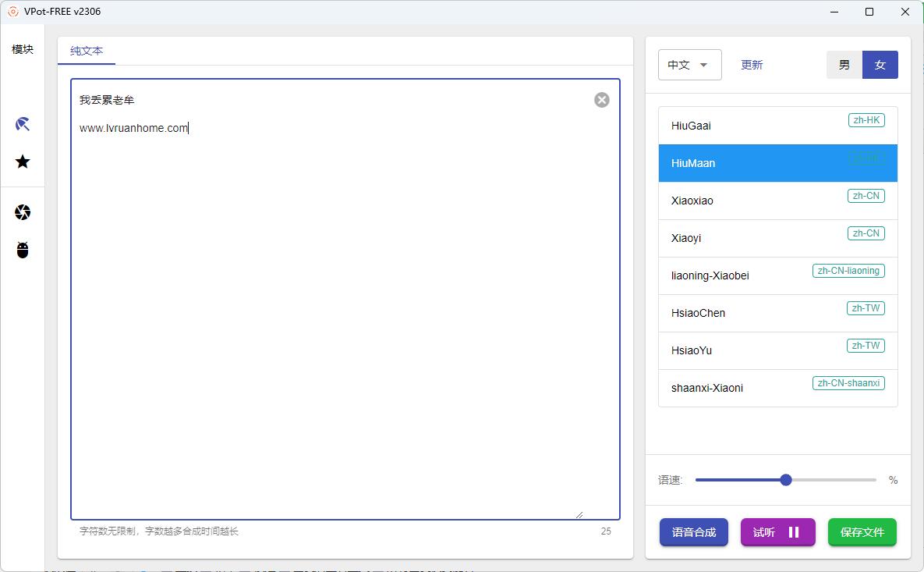This screenshot has height=572, width=924.
Task: Click the 更新 update link
Action: [752, 66]
